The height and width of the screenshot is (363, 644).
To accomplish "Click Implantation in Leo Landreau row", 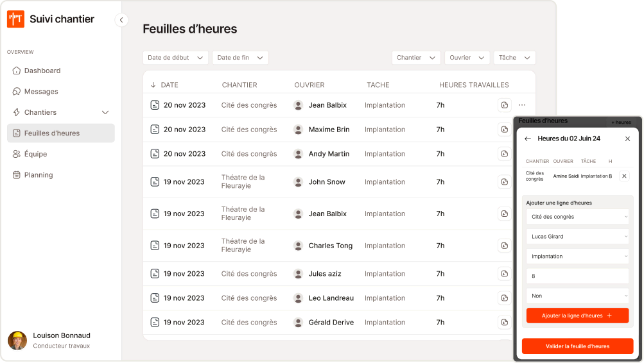I will (x=385, y=298).
